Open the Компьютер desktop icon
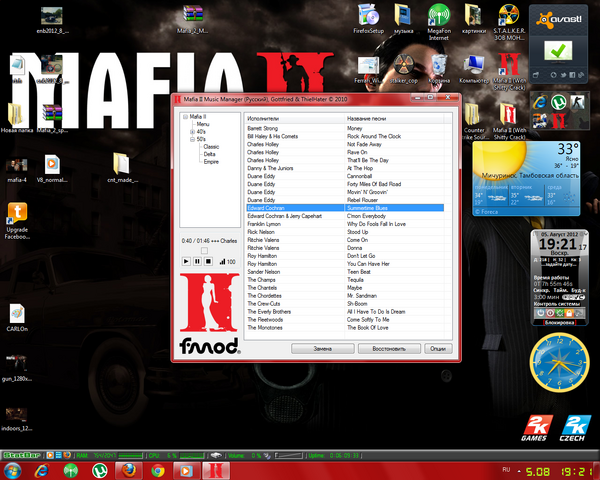Viewport: 600px width, 480px height. (474, 69)
